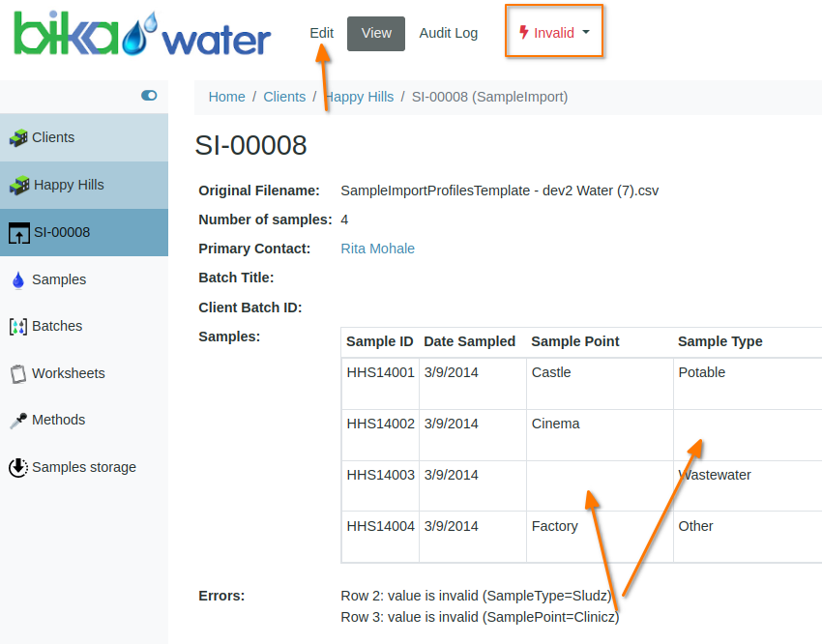Screen dimensions: 822x644
Task: Click the Worksheets clipboard icon
Action: click(17, 373)
